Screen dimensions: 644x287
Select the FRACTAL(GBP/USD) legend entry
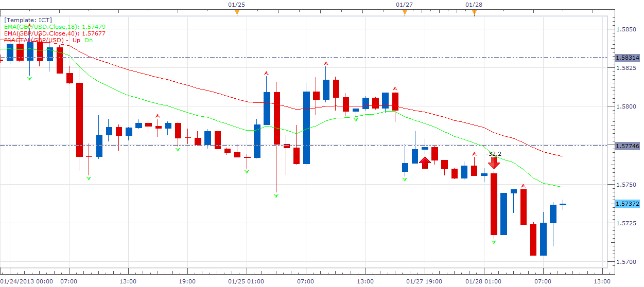[48, 40]
